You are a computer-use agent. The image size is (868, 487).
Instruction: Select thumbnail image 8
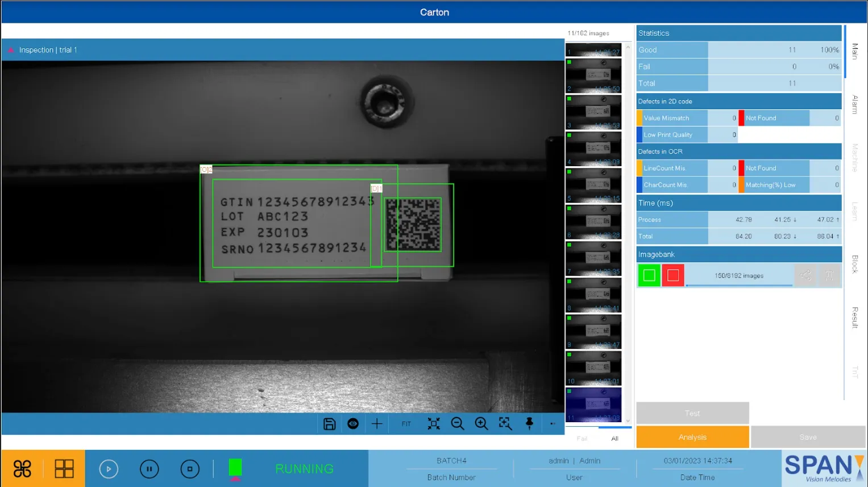point(593,295)
